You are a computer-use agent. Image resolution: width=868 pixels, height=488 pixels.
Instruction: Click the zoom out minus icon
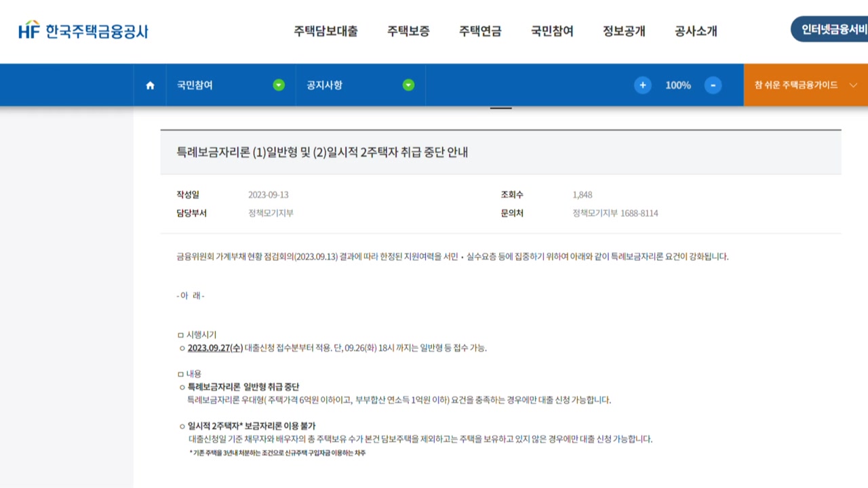coord(712,85)
